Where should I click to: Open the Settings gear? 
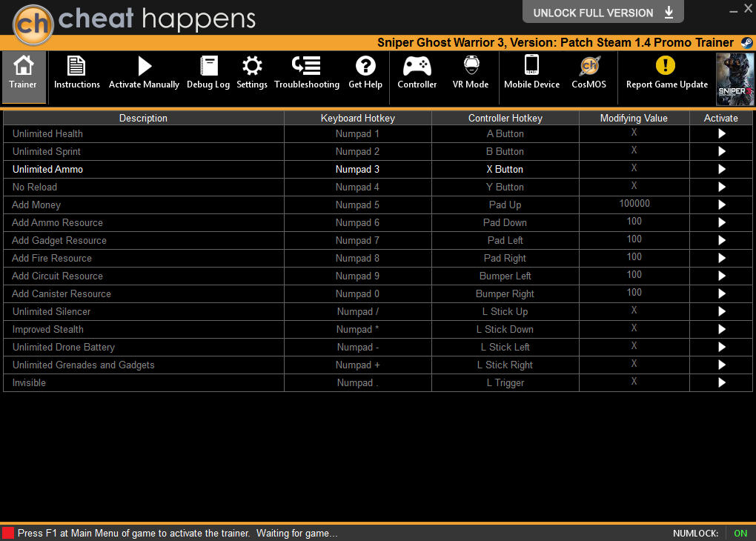pos(252,67)
